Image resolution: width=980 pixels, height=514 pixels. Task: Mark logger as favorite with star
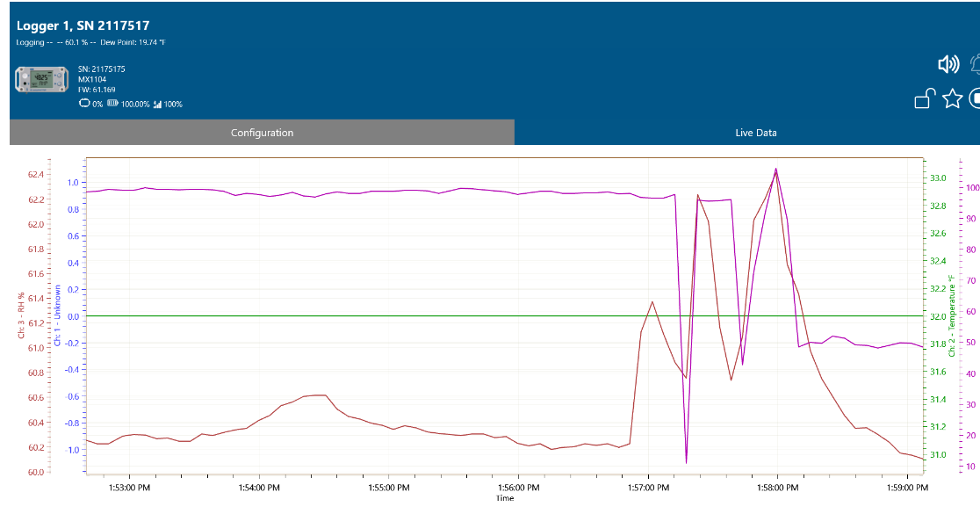pyautogui.click(x=952, y=99)
